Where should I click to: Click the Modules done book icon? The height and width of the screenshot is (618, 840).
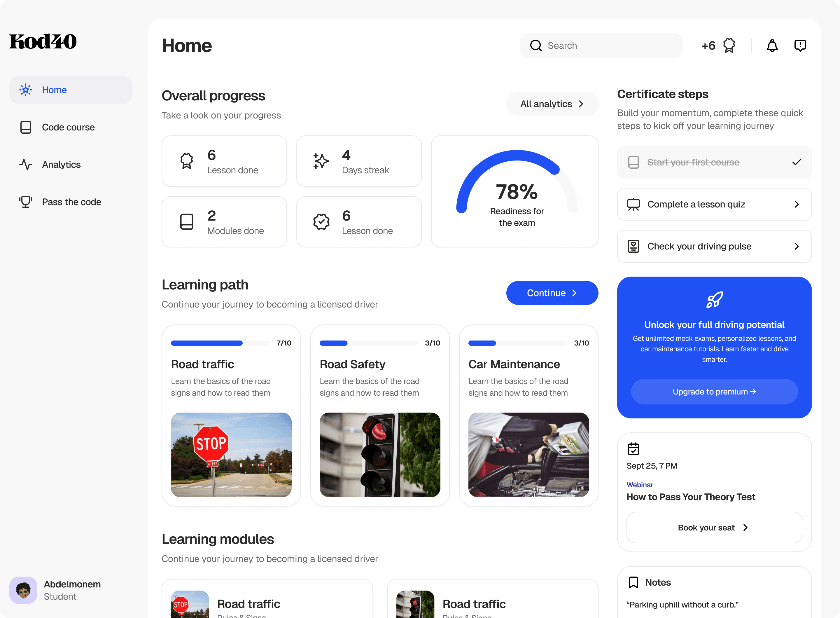point(187,222)
